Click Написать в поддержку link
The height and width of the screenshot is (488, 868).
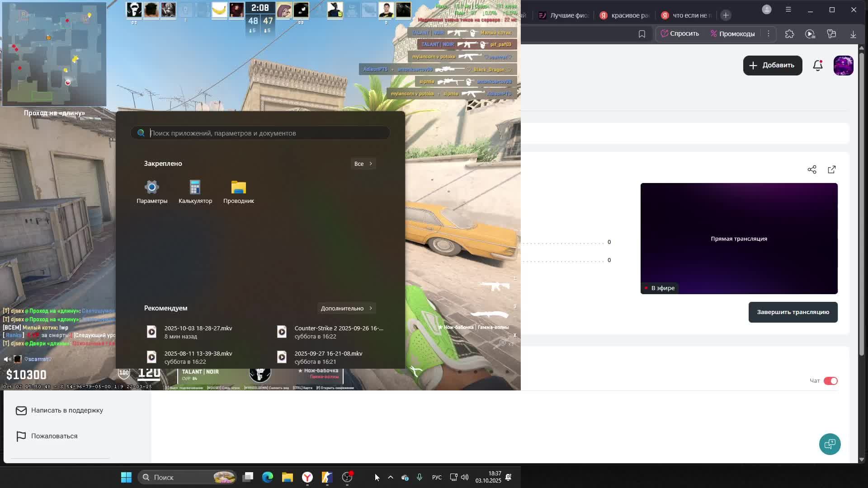pos(67,410)
